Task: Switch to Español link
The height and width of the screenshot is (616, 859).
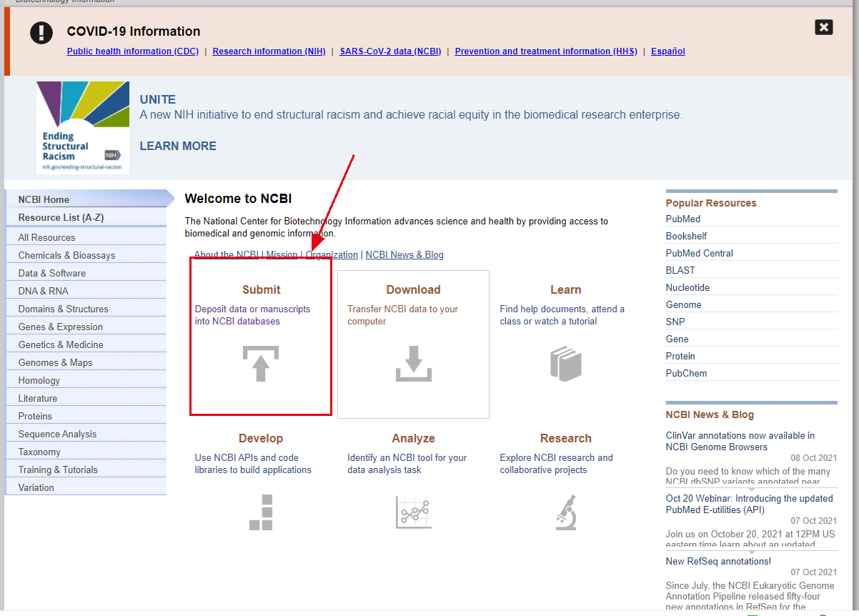Action: pyautogui.click(x=668, y=51)
